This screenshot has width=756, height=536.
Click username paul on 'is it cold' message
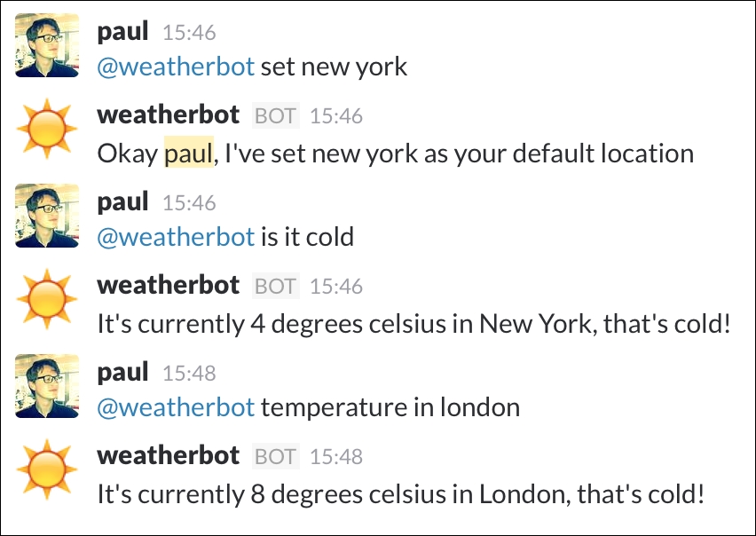[x=122, y=202]
